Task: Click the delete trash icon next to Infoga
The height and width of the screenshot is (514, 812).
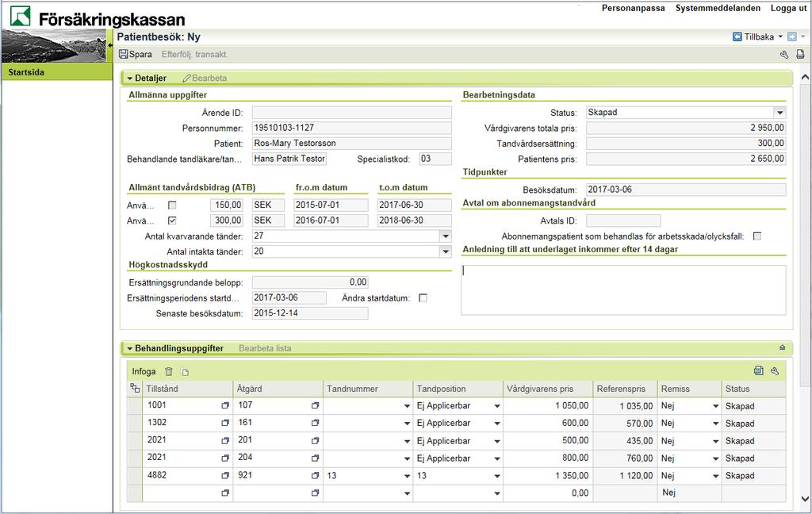Action: coord(169,371)
